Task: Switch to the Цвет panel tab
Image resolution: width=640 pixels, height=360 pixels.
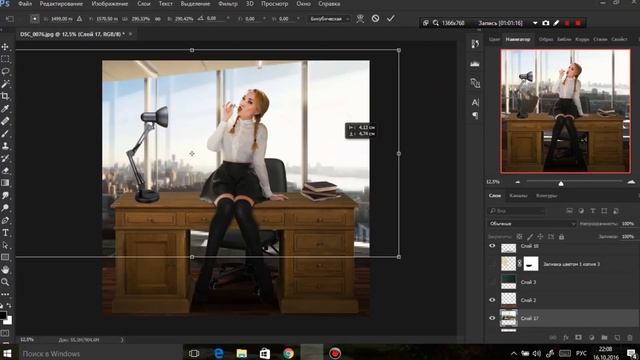Action: [494, 40]
